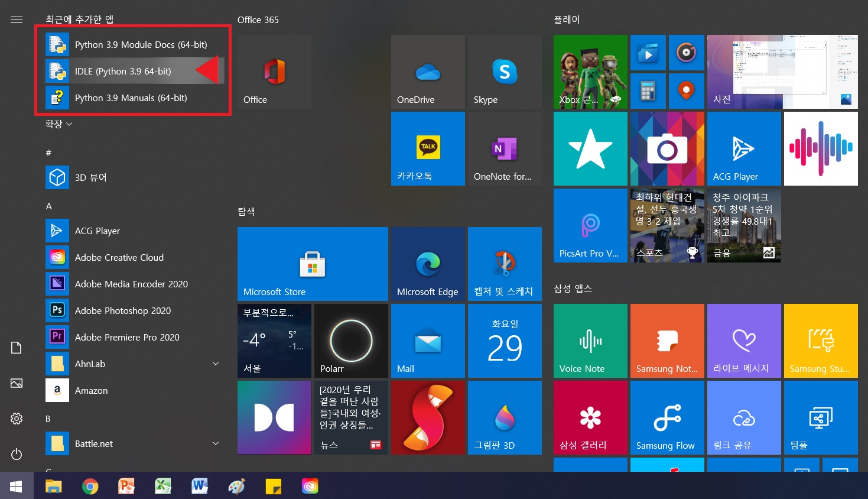This screenshot has width=868, height=499.
Task: Open OneNote for Windows tile
Action: (x=505, y=148)
